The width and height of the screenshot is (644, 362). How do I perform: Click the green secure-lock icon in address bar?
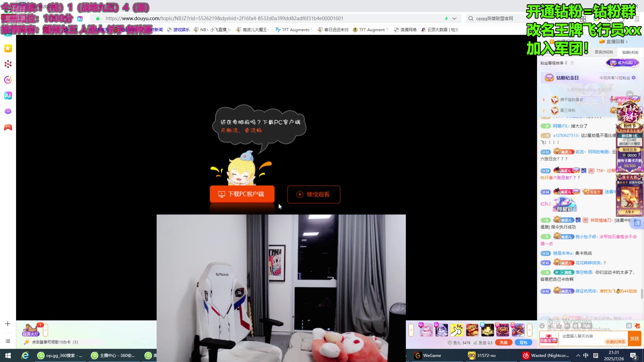98,18
